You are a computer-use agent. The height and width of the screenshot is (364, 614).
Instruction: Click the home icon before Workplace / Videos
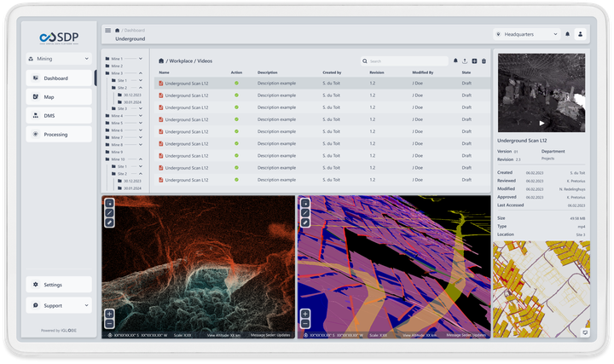pyautogui.click(x=161, y=61)
